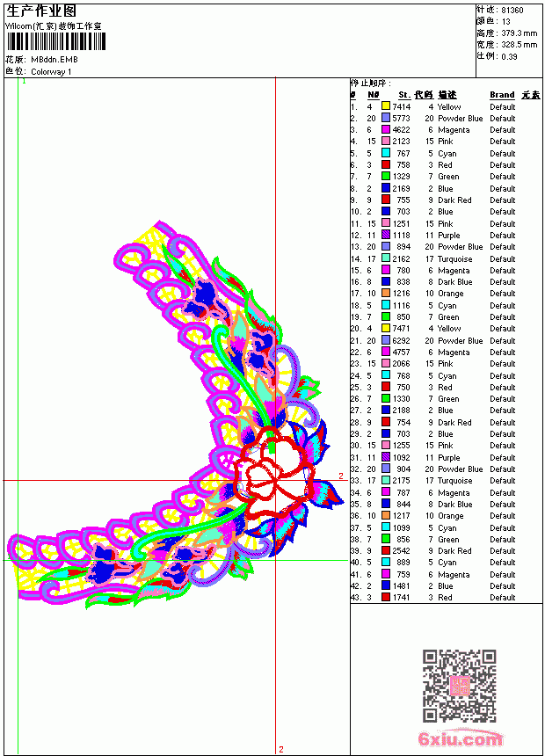Click stitch count '1251' in row 11
This screenshot has height=756, width=545.
pyautogui.click(x=401, y=223)
